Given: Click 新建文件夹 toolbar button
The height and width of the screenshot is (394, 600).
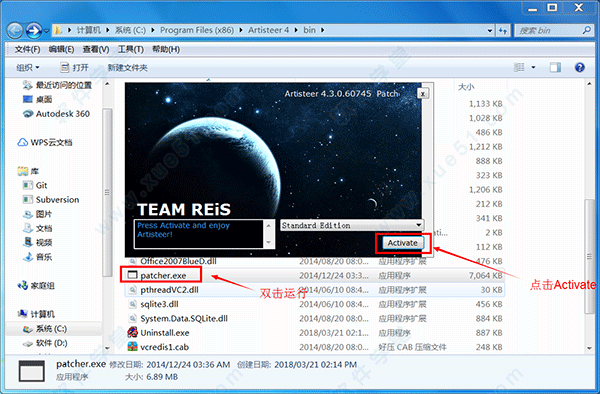Looking at the screenshot, I should coord(127,68).
